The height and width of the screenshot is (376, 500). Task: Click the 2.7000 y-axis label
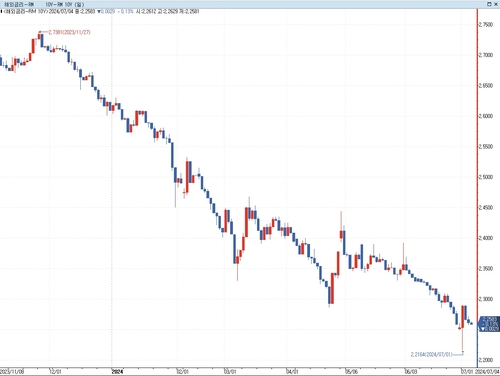click(486, 55)
